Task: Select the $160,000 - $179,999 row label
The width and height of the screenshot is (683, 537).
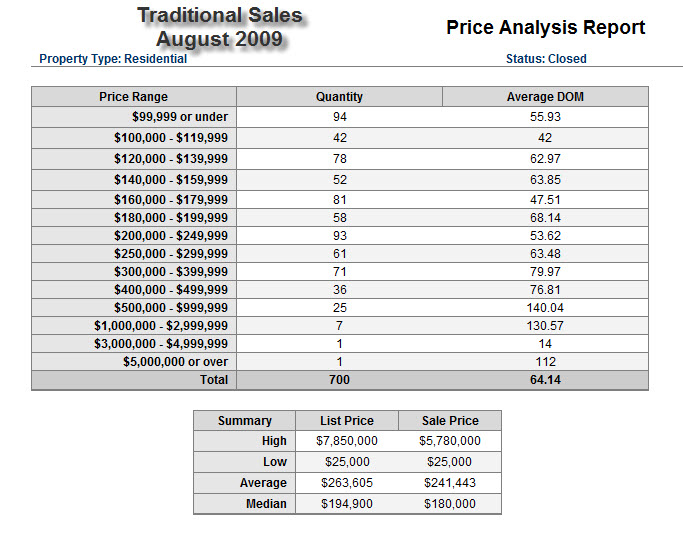Action: [170, 199]
